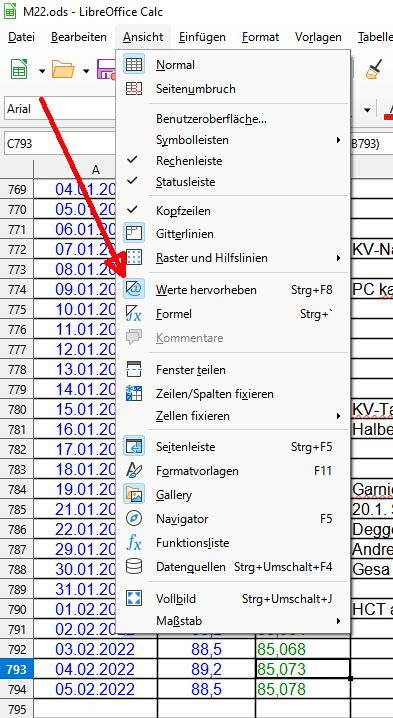The width and height of the screenshot is (393, 718).
Task: Split the window with Fenster teilen
Action: (x=134, y=370)
